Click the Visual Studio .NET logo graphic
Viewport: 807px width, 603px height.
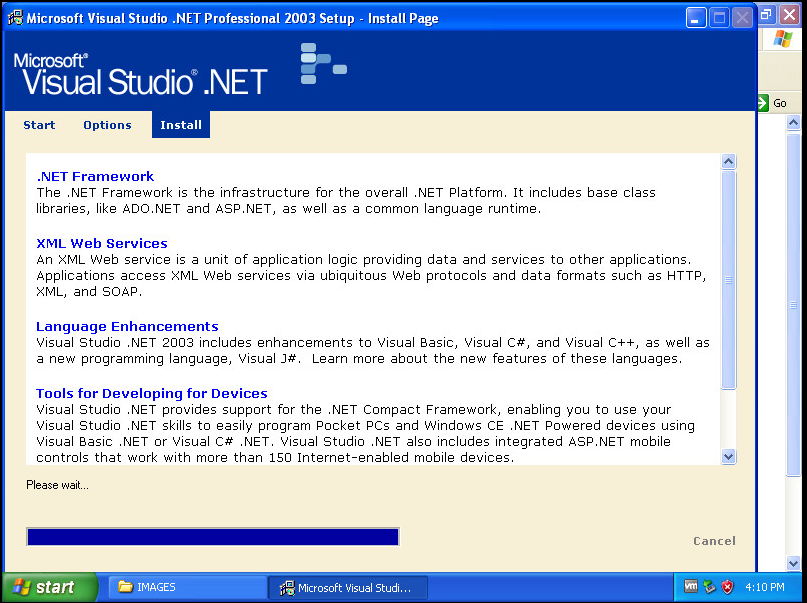click(324, 63)
